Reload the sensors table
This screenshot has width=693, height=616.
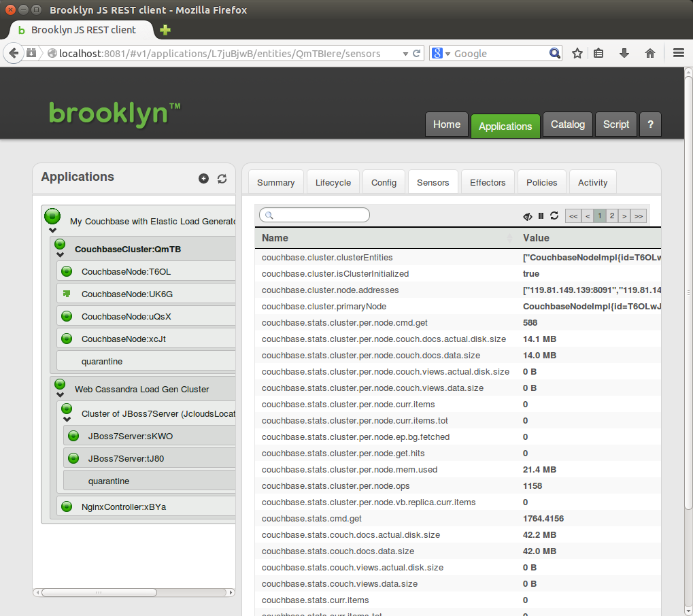(x=554, y=216)
